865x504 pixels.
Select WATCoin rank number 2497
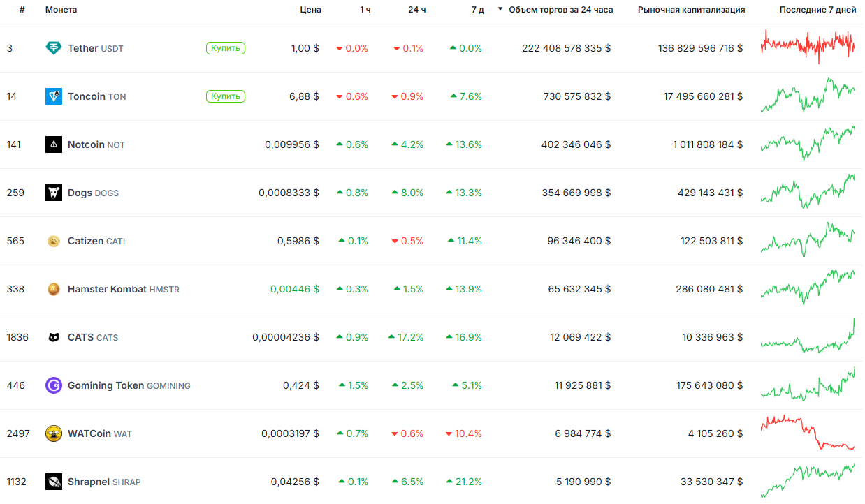pos(18,433)
